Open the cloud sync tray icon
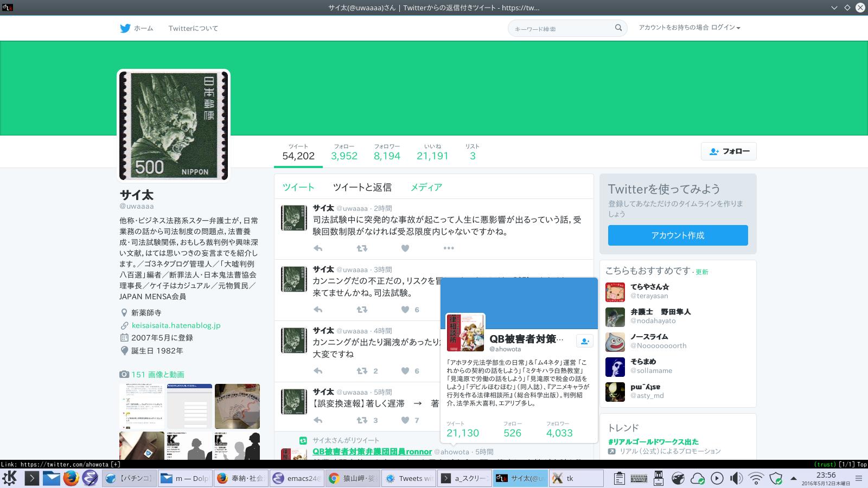Screen dimensions: 868x488 (697, 478)
